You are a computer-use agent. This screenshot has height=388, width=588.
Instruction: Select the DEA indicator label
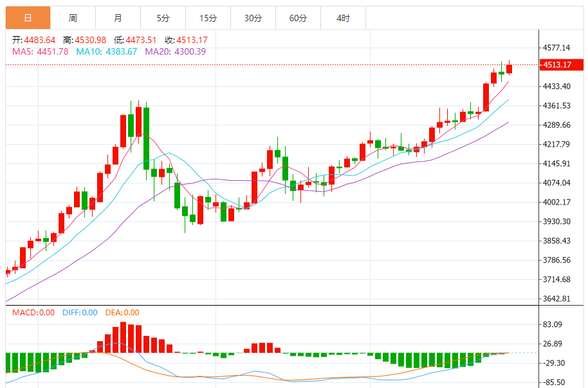[x=122, y=313]
